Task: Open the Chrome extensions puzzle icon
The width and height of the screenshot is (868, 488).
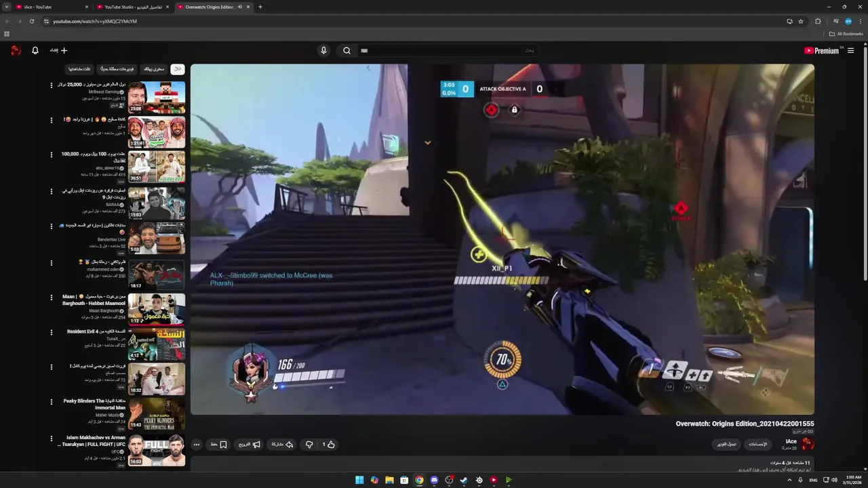Action: 818,21
